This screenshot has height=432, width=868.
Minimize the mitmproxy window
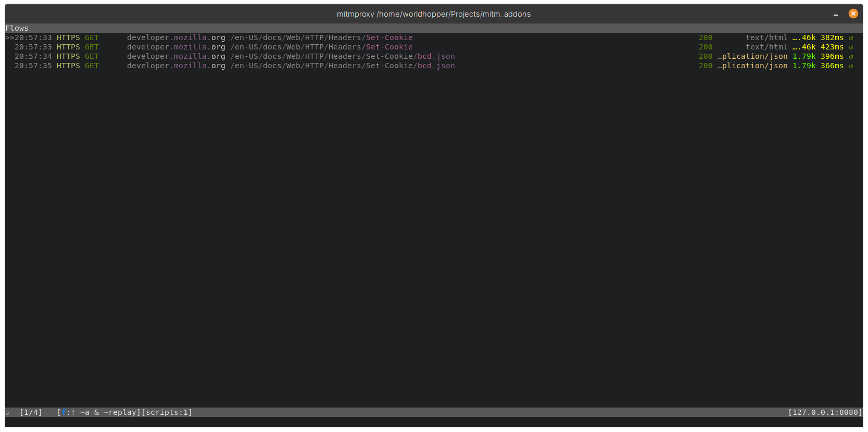click(x=836, y=15)
